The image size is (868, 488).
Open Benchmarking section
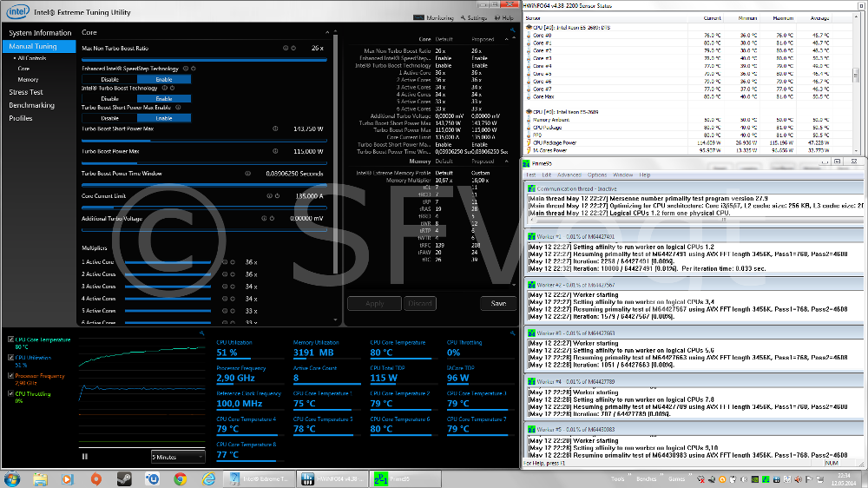[31, 105]
